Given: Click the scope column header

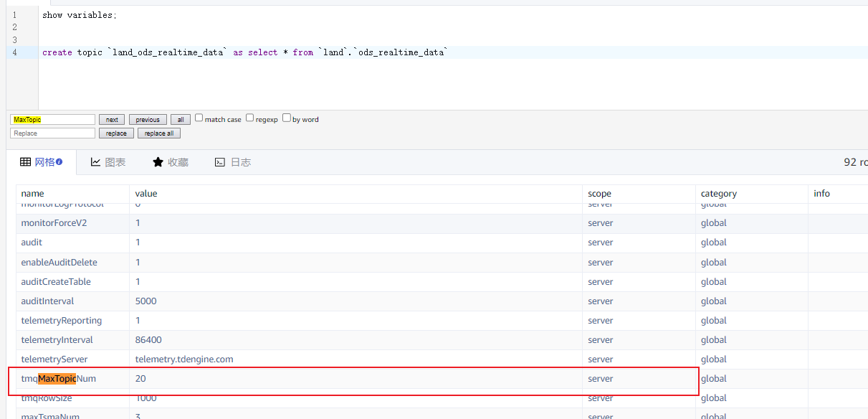Looking at the screenshot, I should (x=599, y=194).
